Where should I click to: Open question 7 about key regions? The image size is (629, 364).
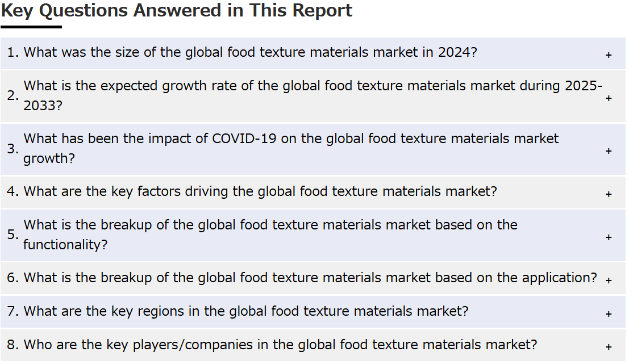click(x=313, y=312)
